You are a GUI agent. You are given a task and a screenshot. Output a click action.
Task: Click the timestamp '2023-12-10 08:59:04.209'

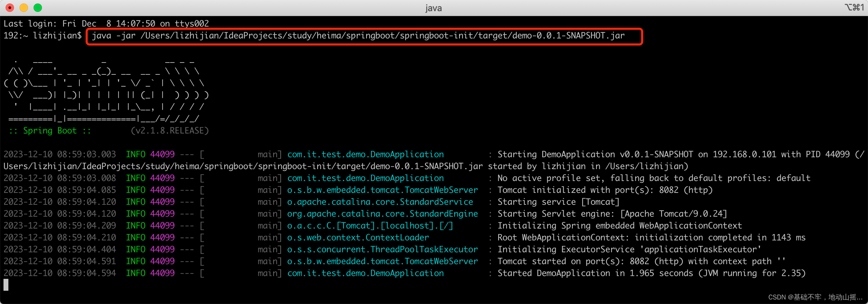tap(60, 226)
